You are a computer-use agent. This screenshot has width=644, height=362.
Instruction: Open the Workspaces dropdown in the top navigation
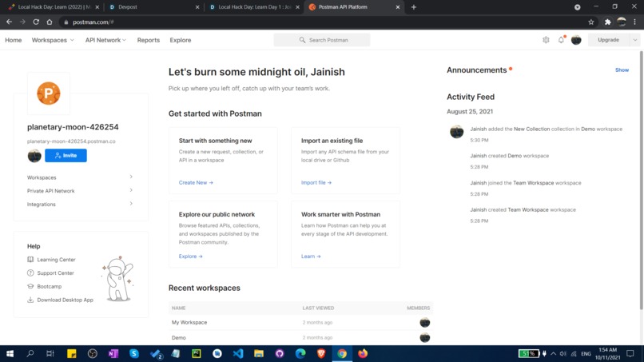[x=53, y=40]
